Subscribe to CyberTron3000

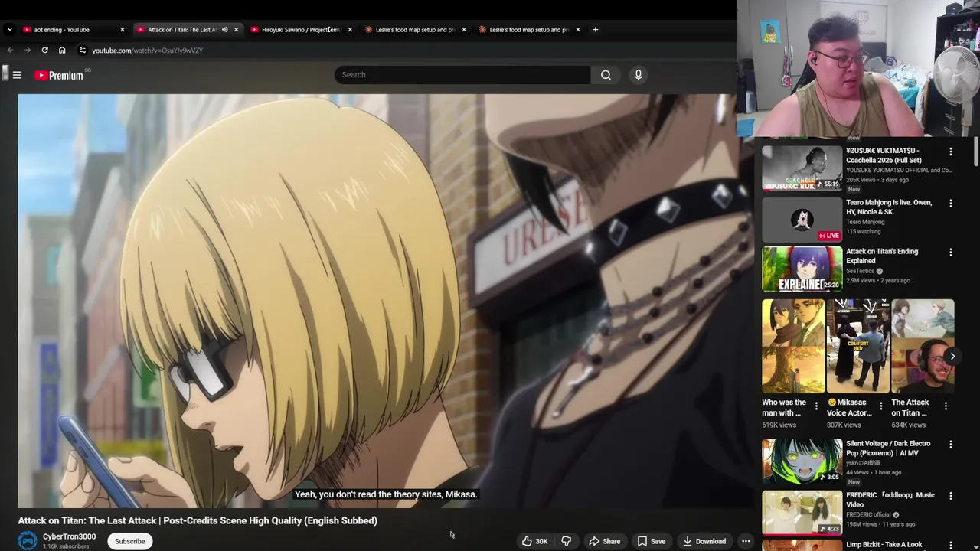coord(129,541)
